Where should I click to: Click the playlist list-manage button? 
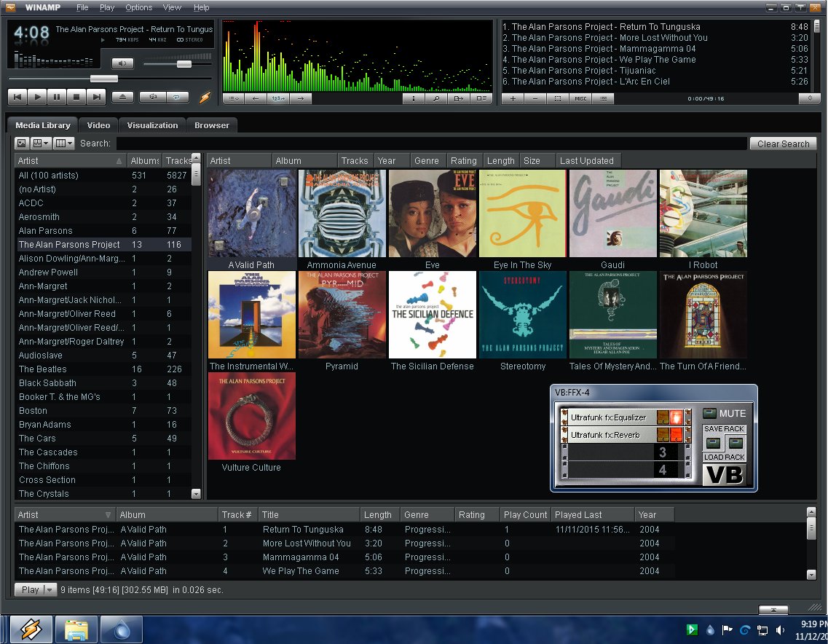click(603, 98)
